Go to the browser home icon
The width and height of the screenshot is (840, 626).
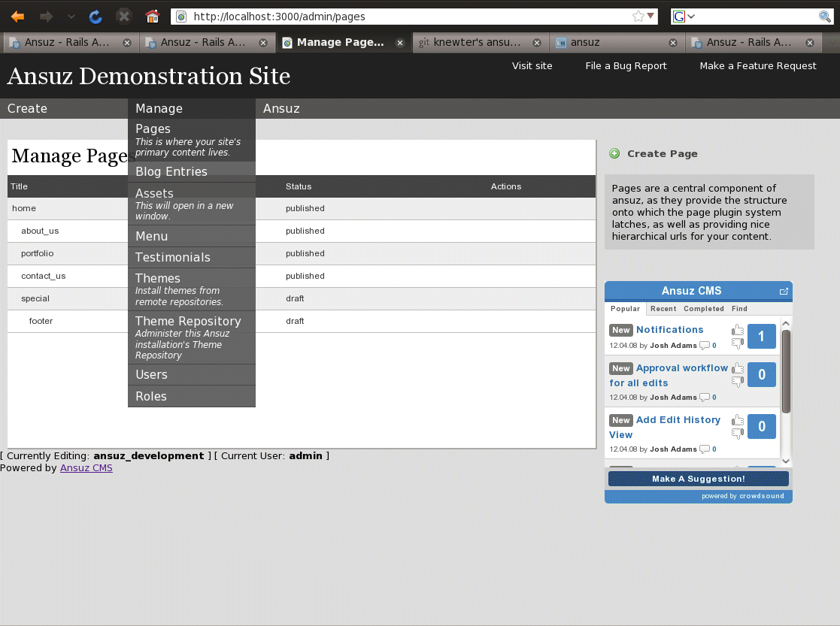coord(153,17)
